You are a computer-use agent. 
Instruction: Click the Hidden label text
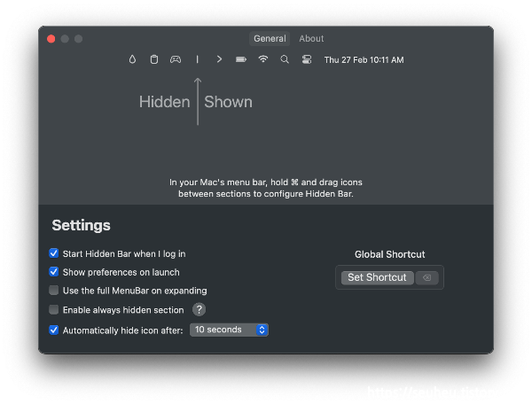pos(165,102)
